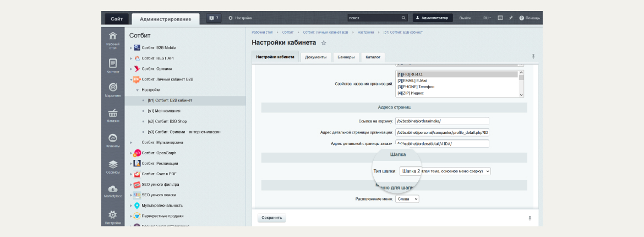Screen dimensions: 644x237
Task: Open the Рабочий стол breadcrumb link
Action: click(262, 32)
